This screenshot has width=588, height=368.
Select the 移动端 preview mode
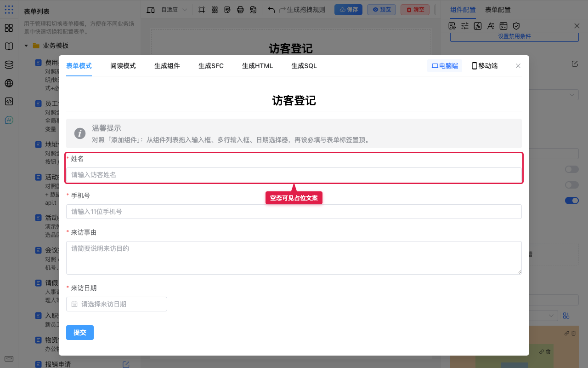485,66
